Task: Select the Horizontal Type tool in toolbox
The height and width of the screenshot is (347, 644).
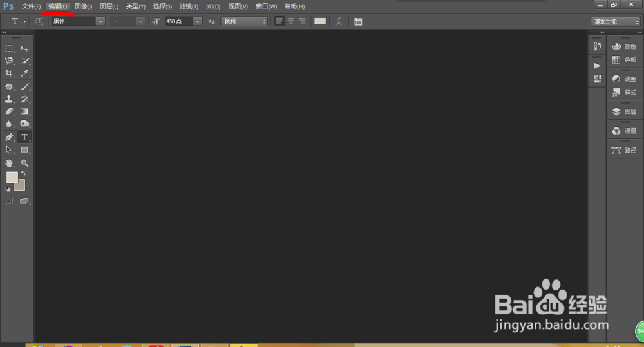Action: tap(24, 137)
